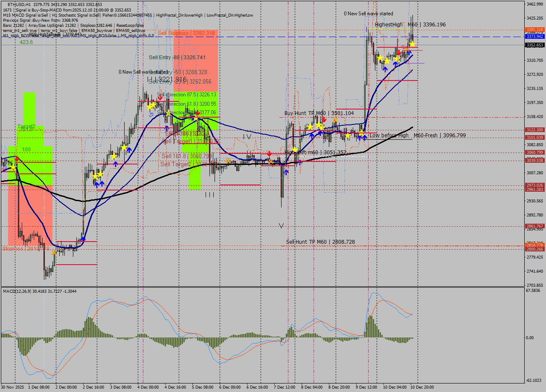This screenshot has height=392, width=546.
Task: Select the yellow star marker near the HighestHigh candles
Action: coord(412,44)
